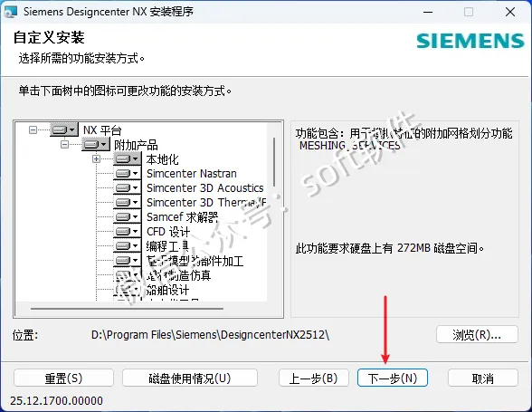Select 船舶设计 feature

tap(167, 290)
